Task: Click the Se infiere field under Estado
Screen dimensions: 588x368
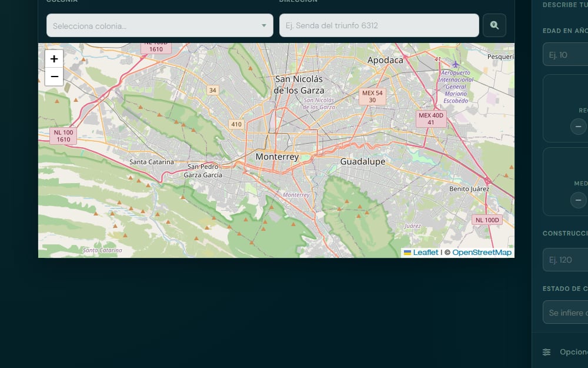Action: tap(565, 313)
